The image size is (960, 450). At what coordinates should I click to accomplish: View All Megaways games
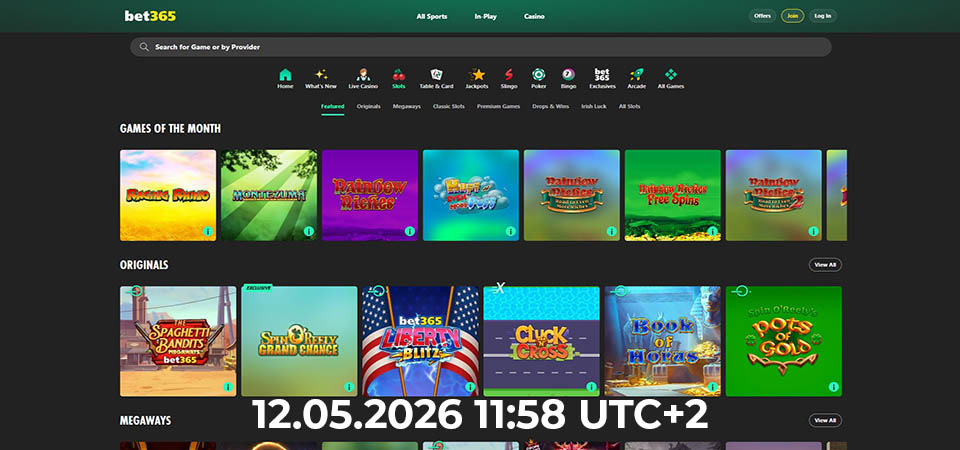pos(825,420)
